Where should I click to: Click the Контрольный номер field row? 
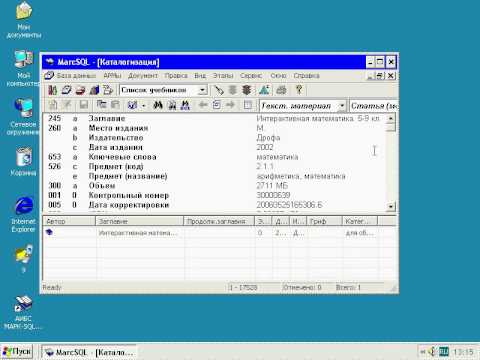(215, 195)
